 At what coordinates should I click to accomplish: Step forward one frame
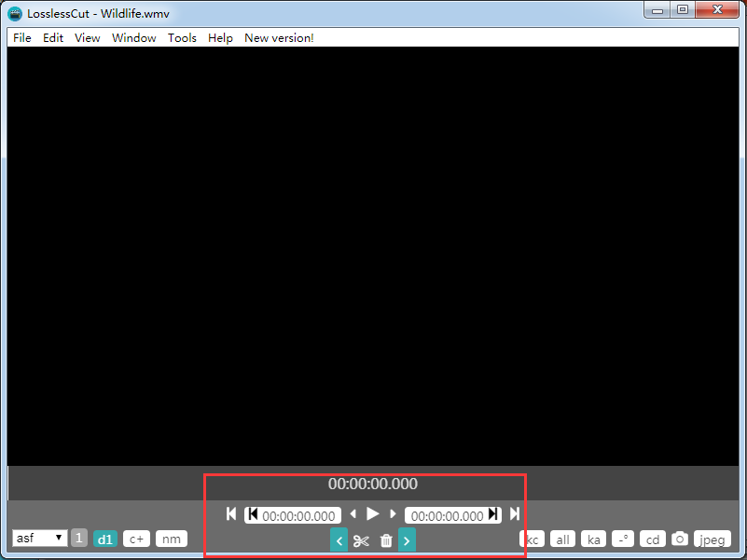(x=393, y=514)
